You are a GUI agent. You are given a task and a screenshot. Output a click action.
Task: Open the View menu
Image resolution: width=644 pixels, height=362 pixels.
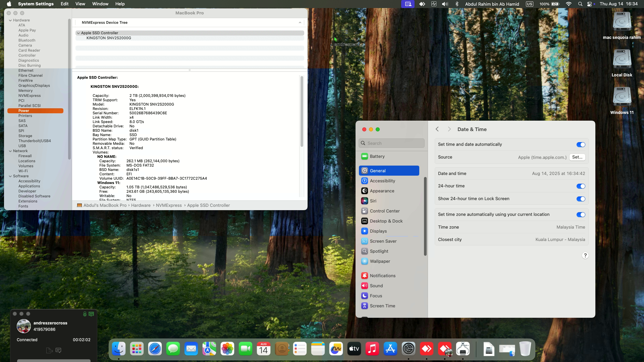pyautogui.click(x=80, y=4)
